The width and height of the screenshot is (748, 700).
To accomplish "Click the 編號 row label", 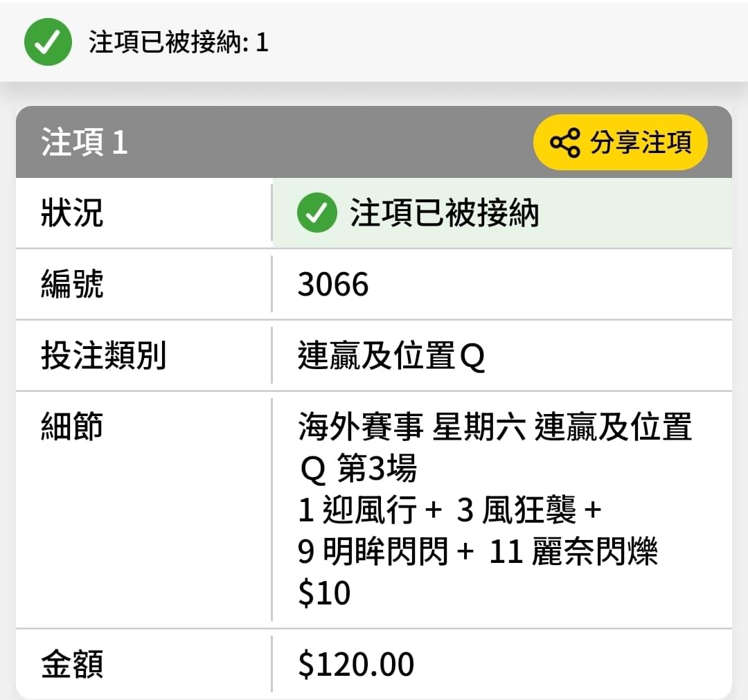I will point(72,284).
